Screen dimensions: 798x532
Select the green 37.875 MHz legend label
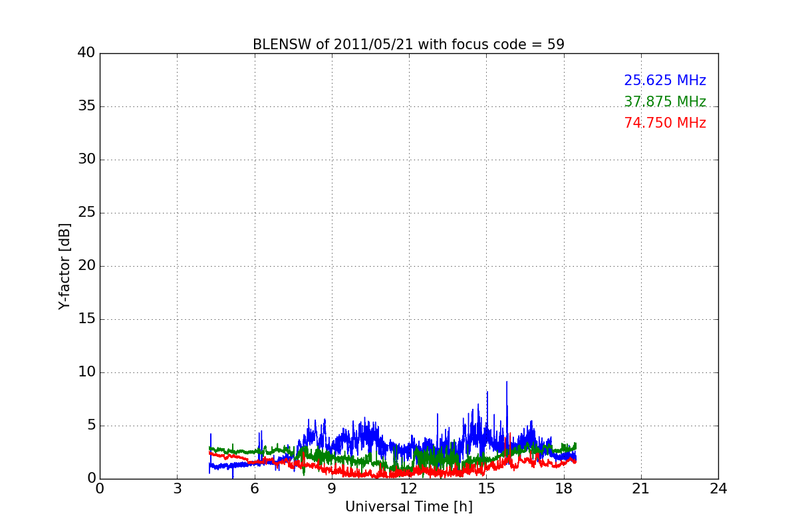665,102
